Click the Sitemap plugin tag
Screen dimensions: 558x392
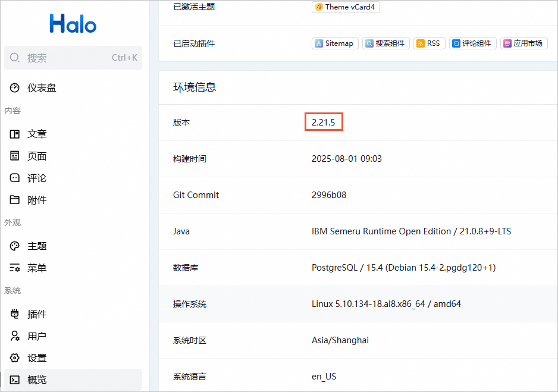[x=335, y=43]
